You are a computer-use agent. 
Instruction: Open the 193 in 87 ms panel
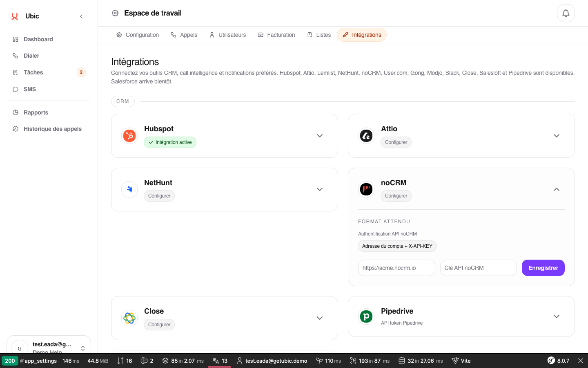(x=370, y=361)
